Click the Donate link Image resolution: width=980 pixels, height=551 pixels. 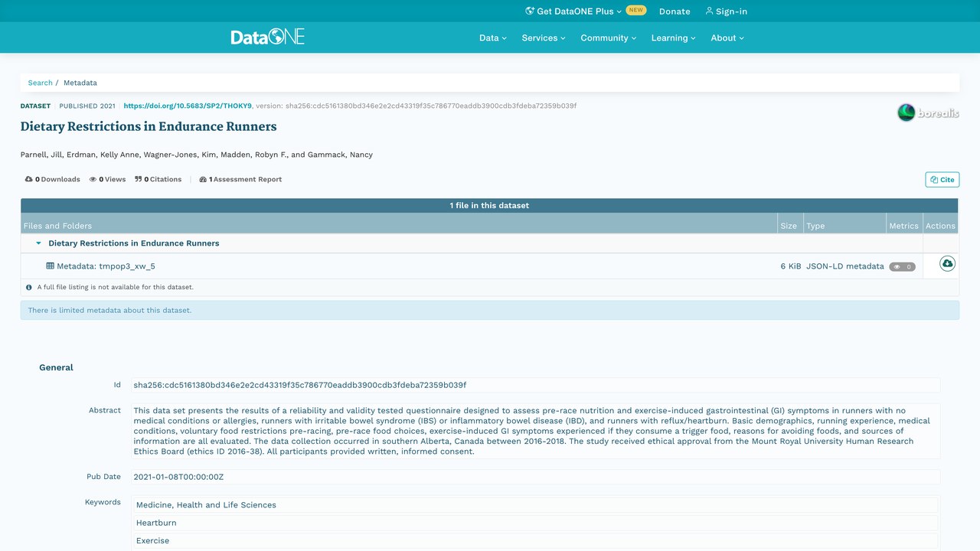tap(675, 11)
